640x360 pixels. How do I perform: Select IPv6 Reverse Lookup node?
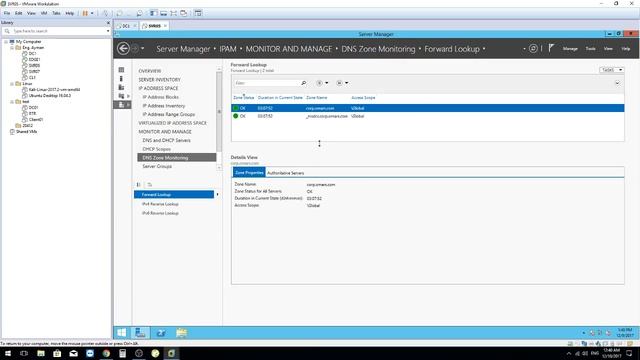click(x=160, y=213)
